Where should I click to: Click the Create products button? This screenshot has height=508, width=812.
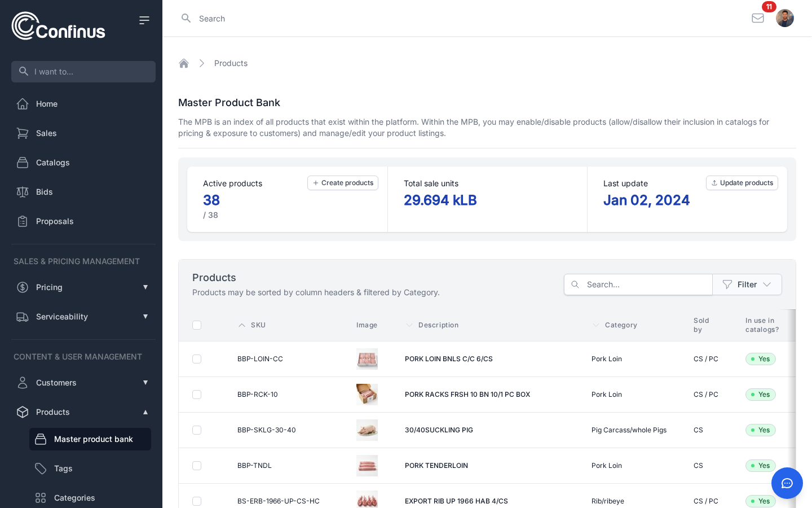(343, 183)
